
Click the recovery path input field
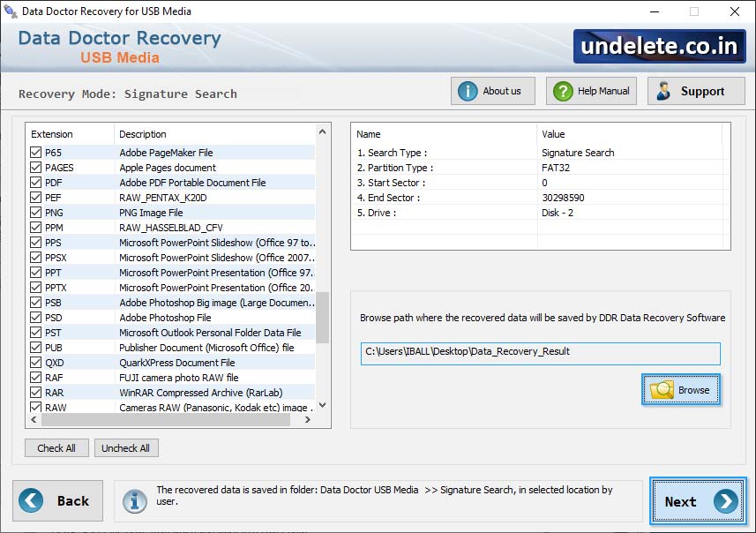538,353
